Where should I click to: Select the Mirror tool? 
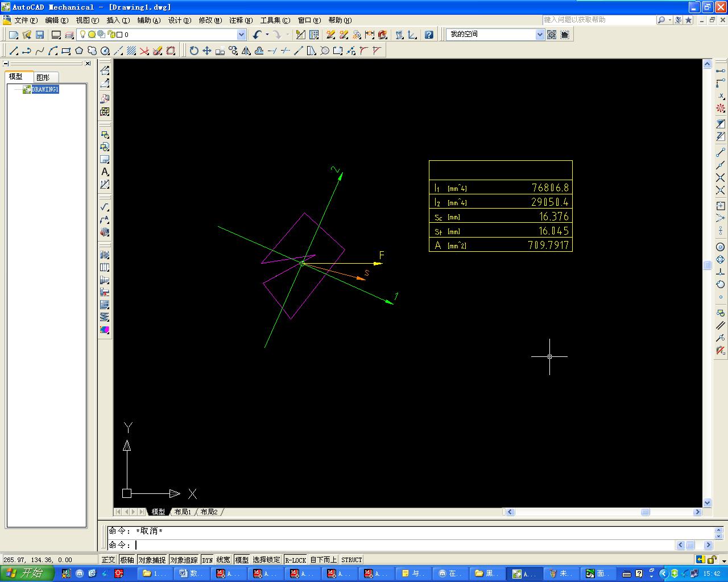pyautogui.click(x=246, y=51)
